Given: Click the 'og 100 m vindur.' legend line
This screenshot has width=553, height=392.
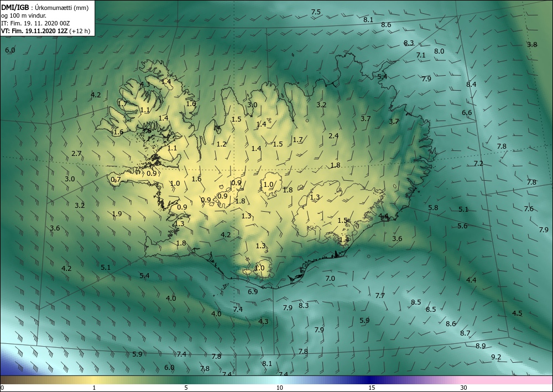Looking at the screenshot, I should 24,15.
